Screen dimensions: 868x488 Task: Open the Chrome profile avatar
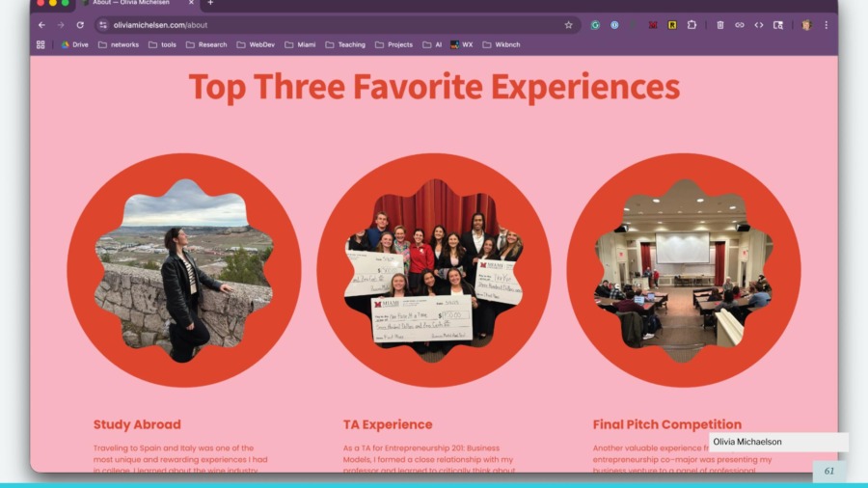(x=806, y=25)
